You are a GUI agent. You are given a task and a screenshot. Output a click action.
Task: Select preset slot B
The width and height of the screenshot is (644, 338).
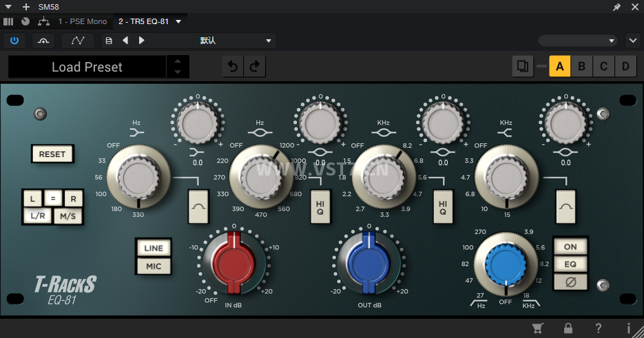(x=581, y=66)
